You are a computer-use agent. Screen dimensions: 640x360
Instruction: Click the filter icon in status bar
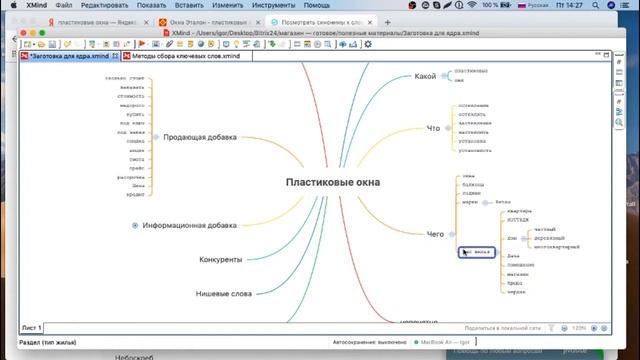tap(551, 328)
